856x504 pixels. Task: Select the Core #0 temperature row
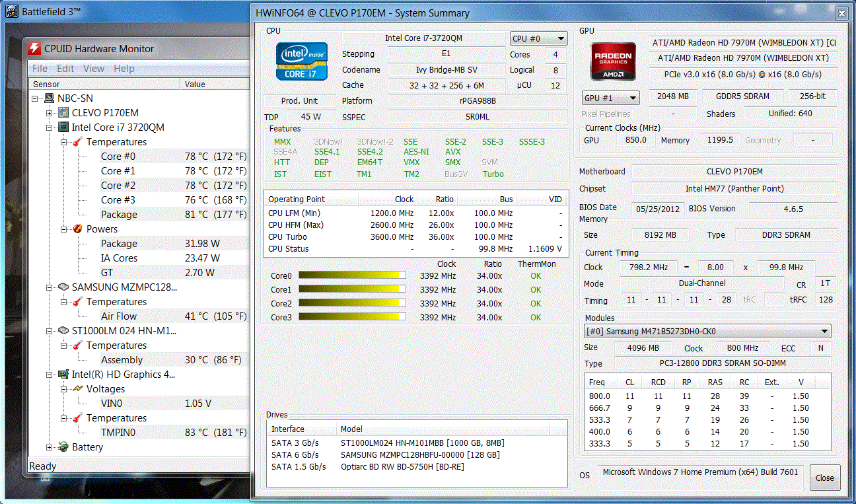click(174, 156)
